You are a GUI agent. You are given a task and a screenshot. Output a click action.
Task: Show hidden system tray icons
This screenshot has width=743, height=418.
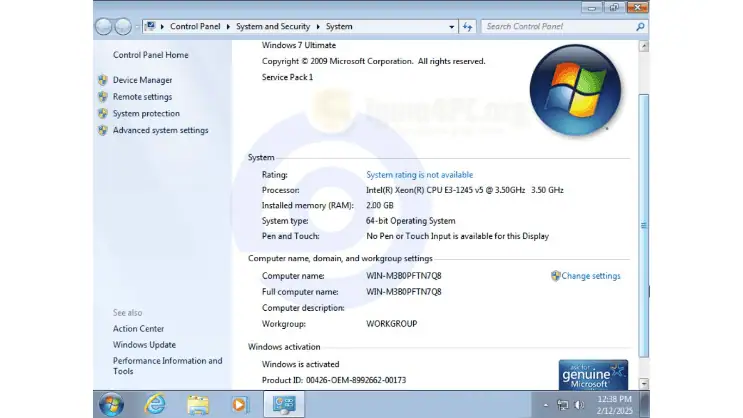pos(546,405)
